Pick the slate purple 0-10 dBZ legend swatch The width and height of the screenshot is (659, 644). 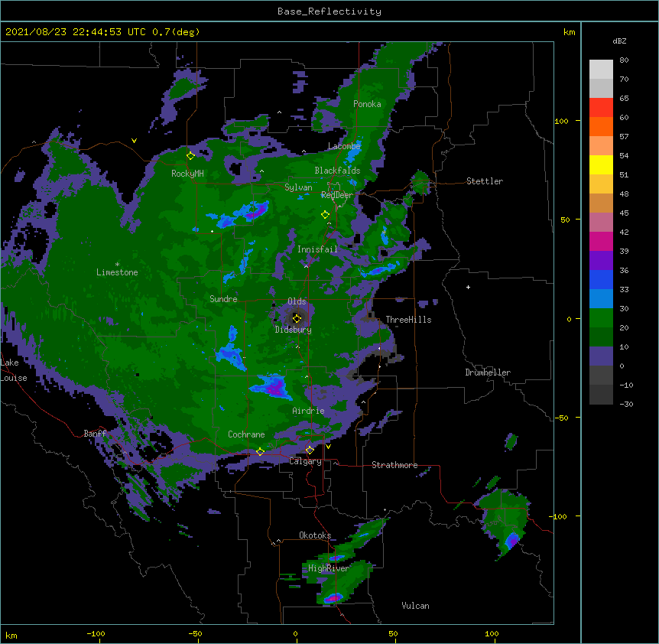click(601, 356)
